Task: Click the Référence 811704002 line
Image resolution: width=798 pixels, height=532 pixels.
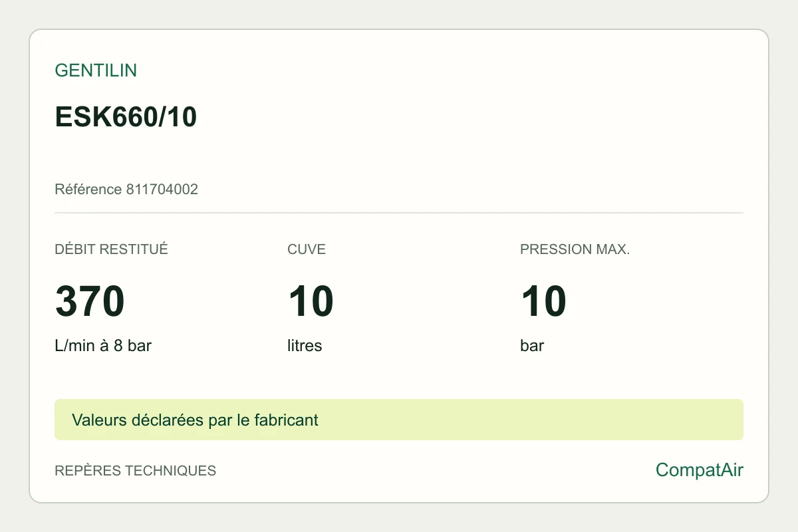Action: [126, 190]
